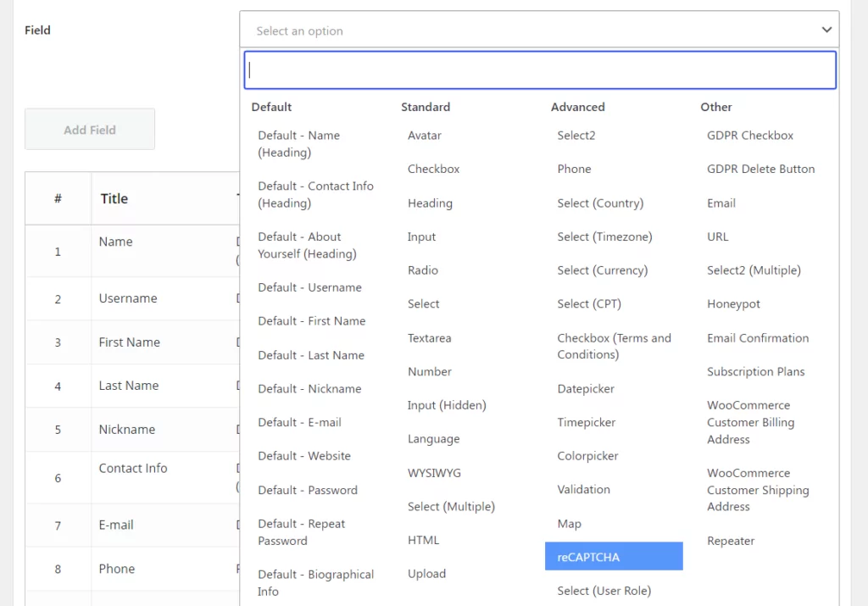Select the Datepicker field type
Viewport: 868px width, 606px height.
click(x=586, y=389)
